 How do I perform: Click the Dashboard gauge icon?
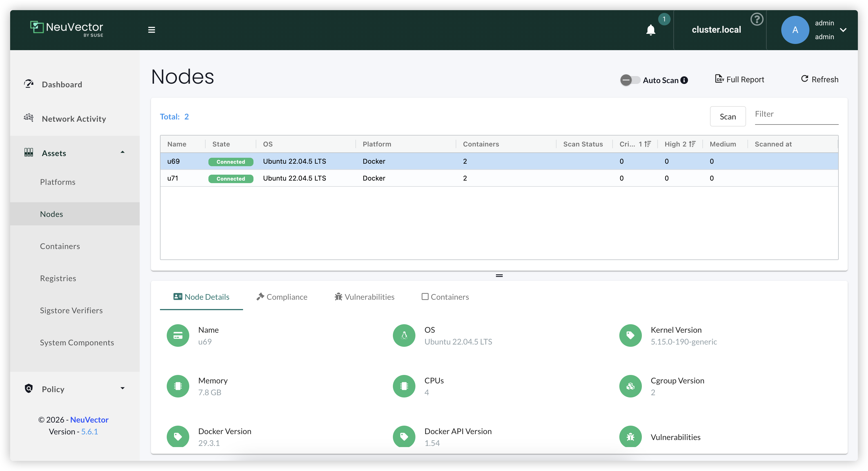(29, 84)
